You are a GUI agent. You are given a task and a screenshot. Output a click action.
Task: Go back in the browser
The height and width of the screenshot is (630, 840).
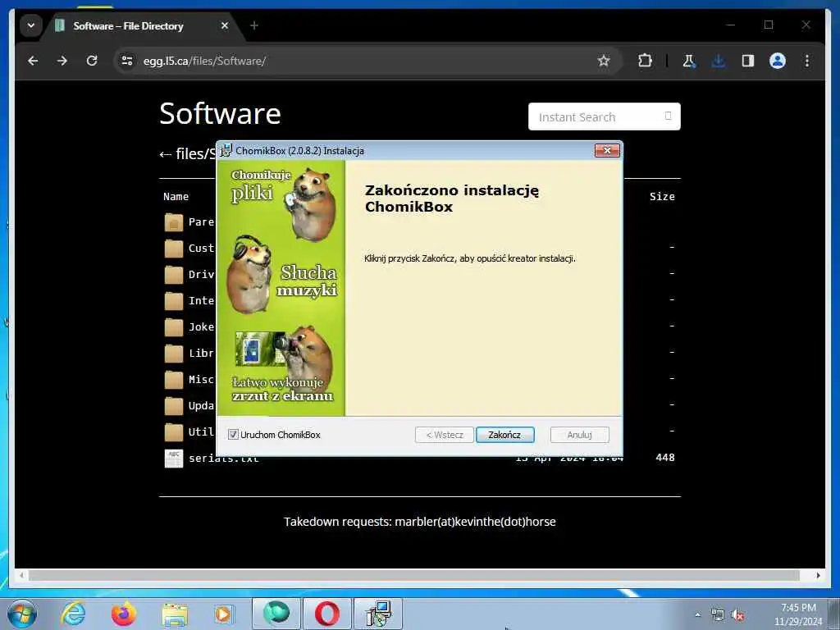[33, 61]
